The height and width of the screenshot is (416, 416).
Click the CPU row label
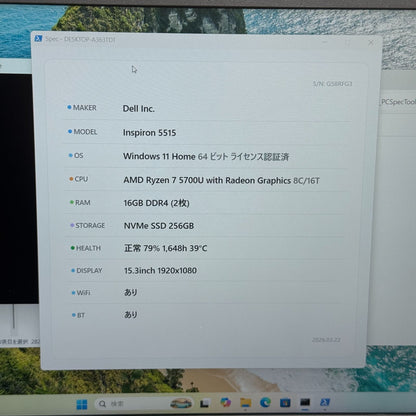(x=81, y=179)
